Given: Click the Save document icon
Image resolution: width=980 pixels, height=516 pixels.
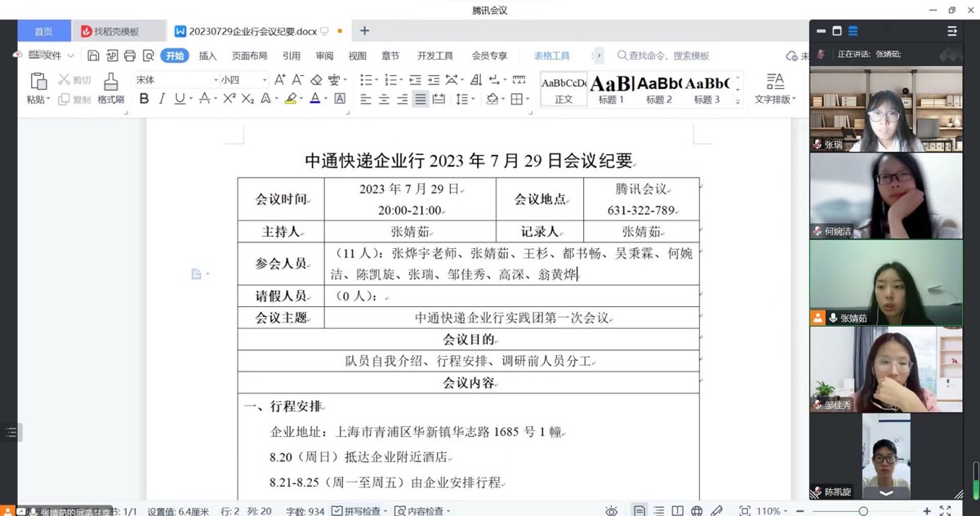Looking at the screenshot, I should tap(93, 56).
